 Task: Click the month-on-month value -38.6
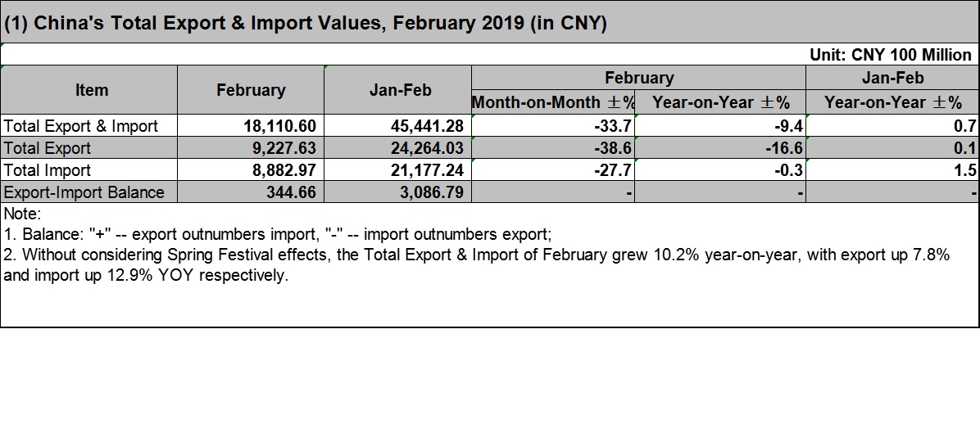[x=553, y=148]
